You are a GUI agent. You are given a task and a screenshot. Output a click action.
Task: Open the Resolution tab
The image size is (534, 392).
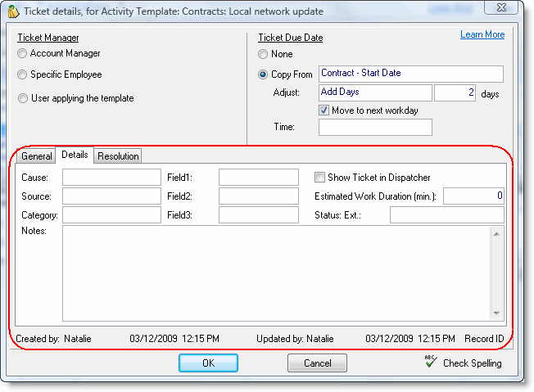(x=118, y=156)
